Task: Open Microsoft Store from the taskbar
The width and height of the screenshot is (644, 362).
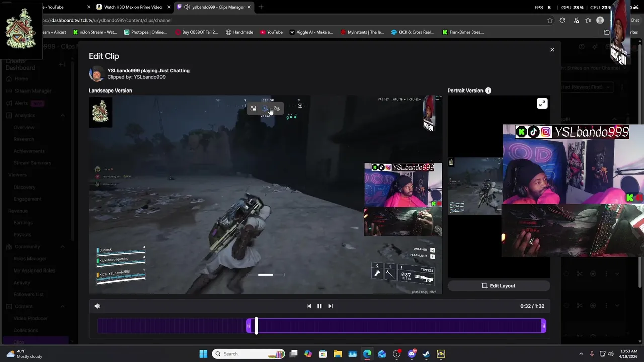Action: 323,354
